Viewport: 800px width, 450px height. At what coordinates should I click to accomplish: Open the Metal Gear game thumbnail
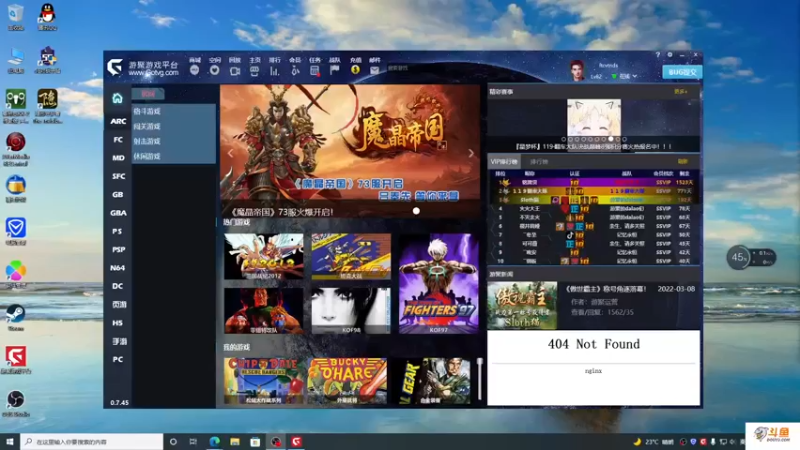(x=431, y=381)
